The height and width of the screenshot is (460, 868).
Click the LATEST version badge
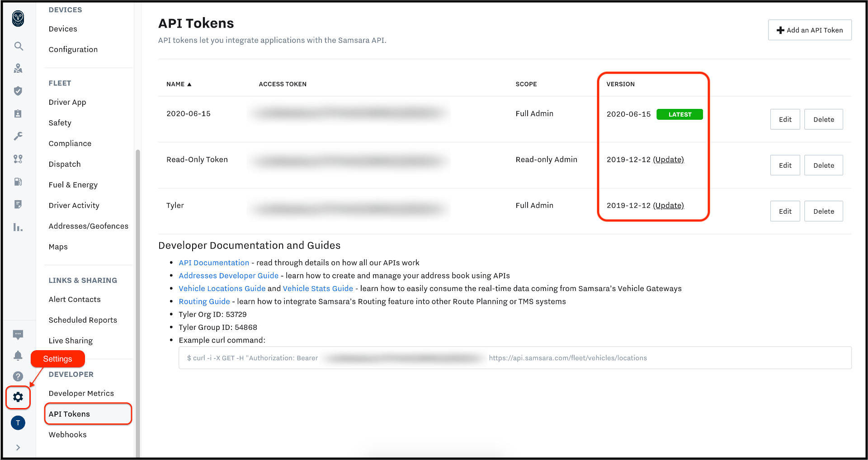click(679, 114)
